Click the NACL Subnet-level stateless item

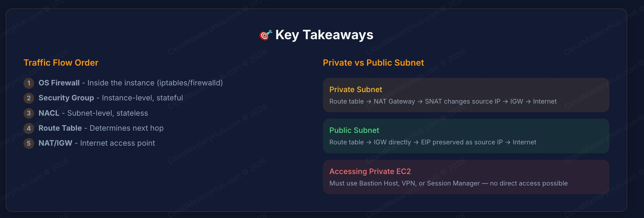point(93,113)
